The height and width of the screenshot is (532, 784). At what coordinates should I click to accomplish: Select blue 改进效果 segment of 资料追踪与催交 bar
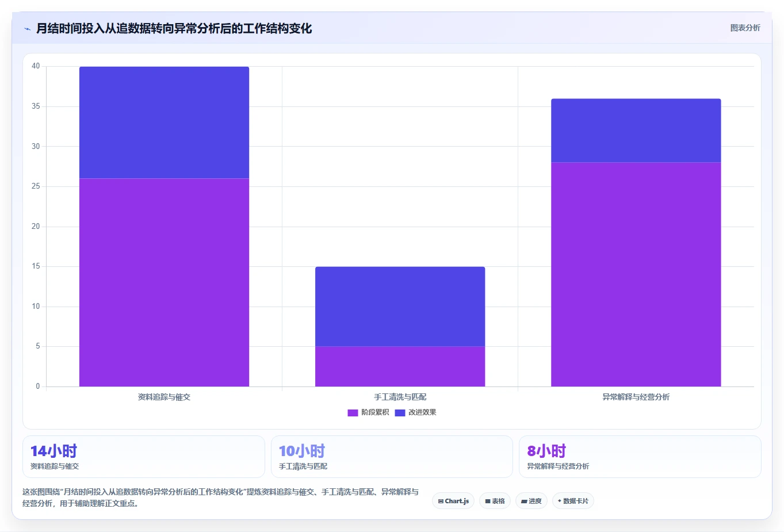click(164, 123)
